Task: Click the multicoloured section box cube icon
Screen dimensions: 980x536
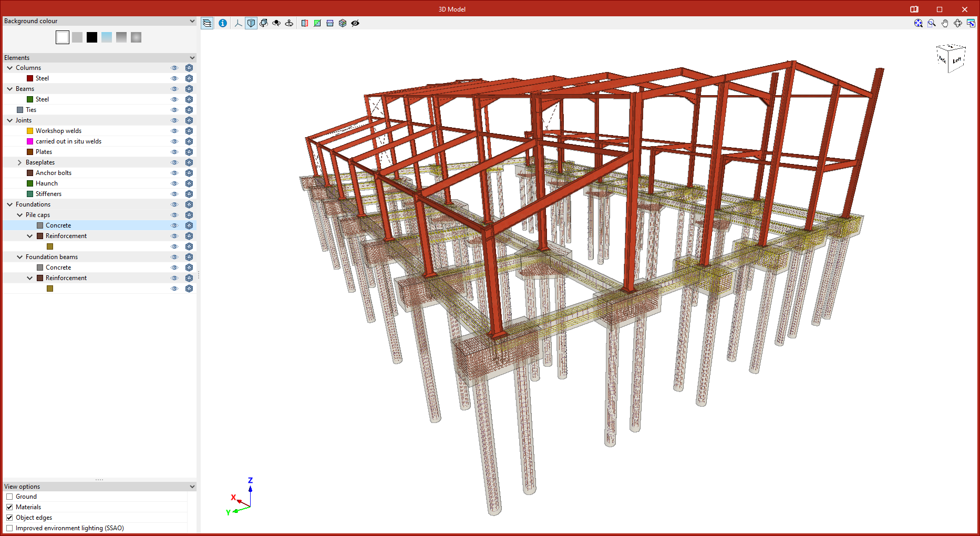Action: pyautogui.click(x=343, y=23)
